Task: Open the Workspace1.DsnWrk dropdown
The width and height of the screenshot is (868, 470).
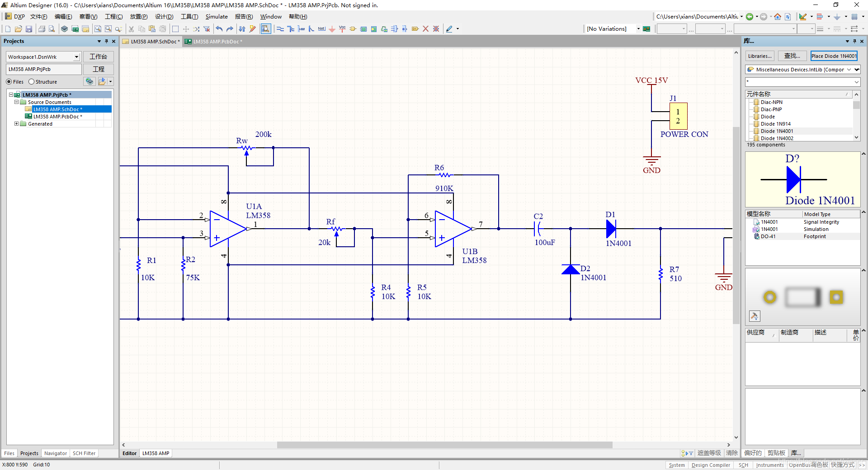Action: pyautogui.click(x=76, y=57)
